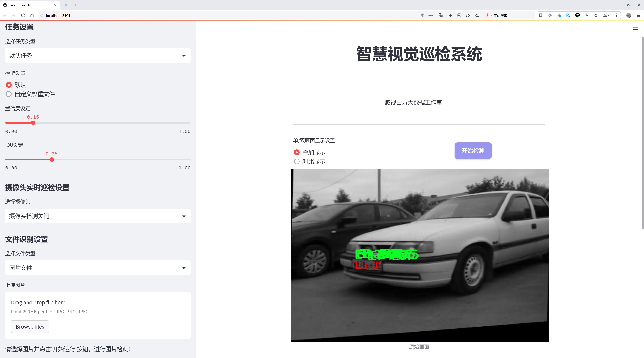Screen dimensions: 644x358
Task: Open the Streamlit hamburger menu
Action: pos(635,30)
